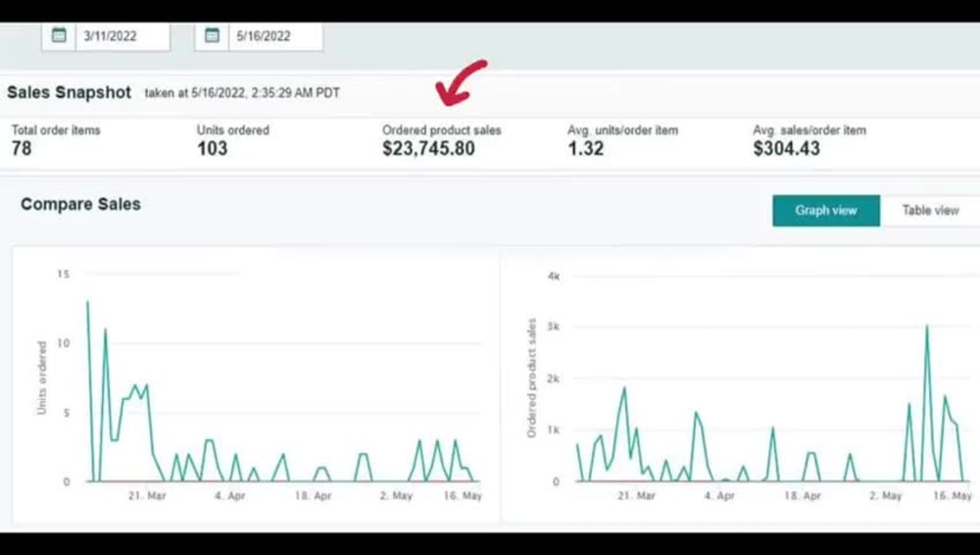Click the 4. Apr label on units chart

pyautogui.click(x=229, y=495)
